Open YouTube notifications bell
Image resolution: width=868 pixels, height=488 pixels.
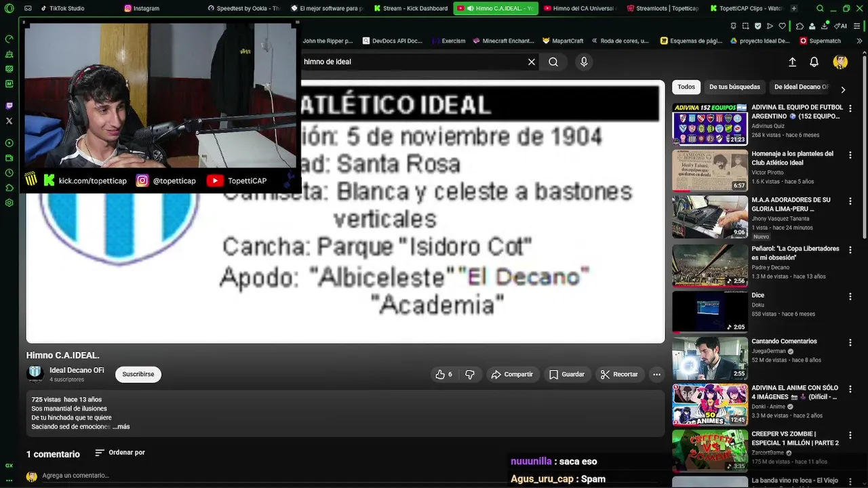click(814, 62)
